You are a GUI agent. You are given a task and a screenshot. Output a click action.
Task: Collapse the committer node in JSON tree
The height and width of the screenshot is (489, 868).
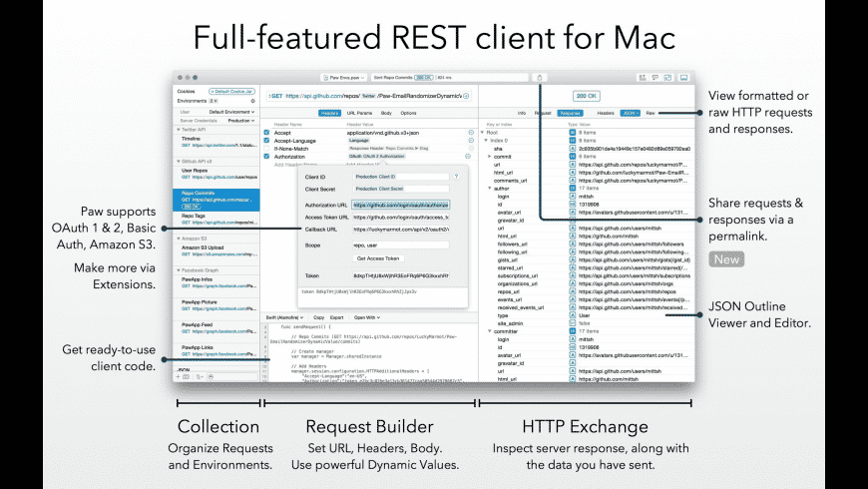click(x=489, y=331)
